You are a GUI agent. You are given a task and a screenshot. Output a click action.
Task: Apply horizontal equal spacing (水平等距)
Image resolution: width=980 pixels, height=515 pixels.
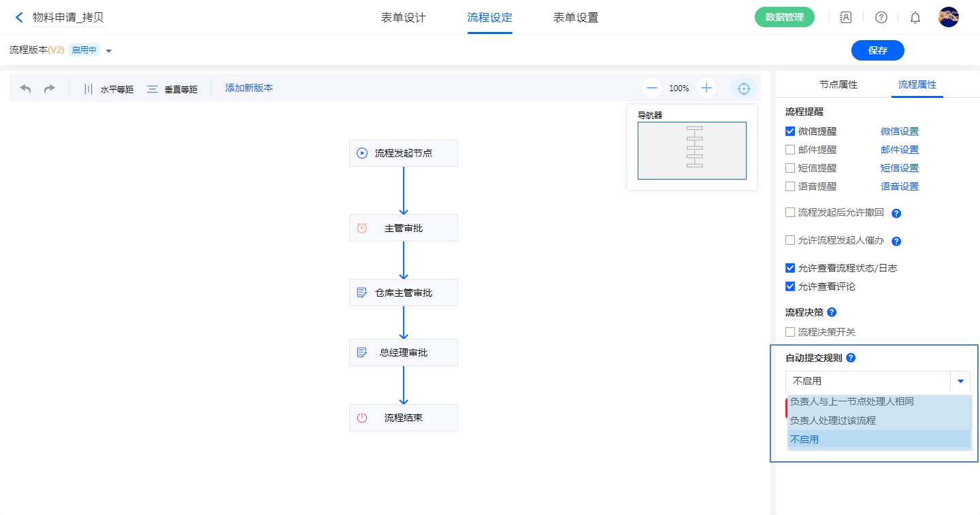click(108, 89)
